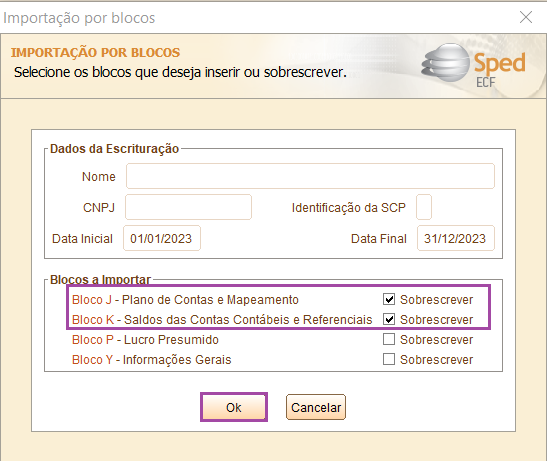
Task: Click the Data Inicial field 01/01/2023
Action: click(162, 238)
